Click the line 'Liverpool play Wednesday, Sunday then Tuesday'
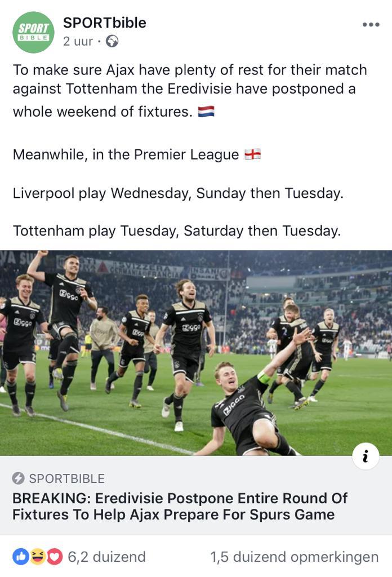This screenshot has height=577, width=392. click(178, 193)
